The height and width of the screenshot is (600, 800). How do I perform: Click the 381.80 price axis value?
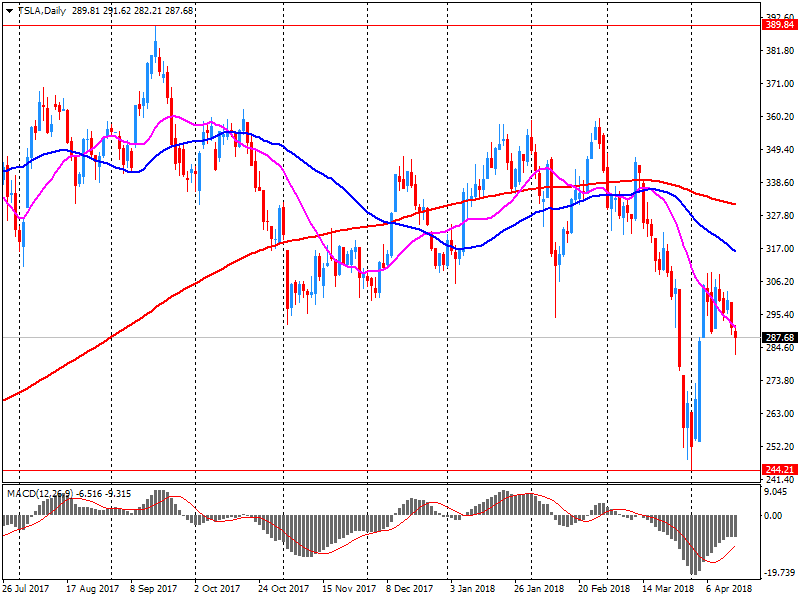coord(780,51)
